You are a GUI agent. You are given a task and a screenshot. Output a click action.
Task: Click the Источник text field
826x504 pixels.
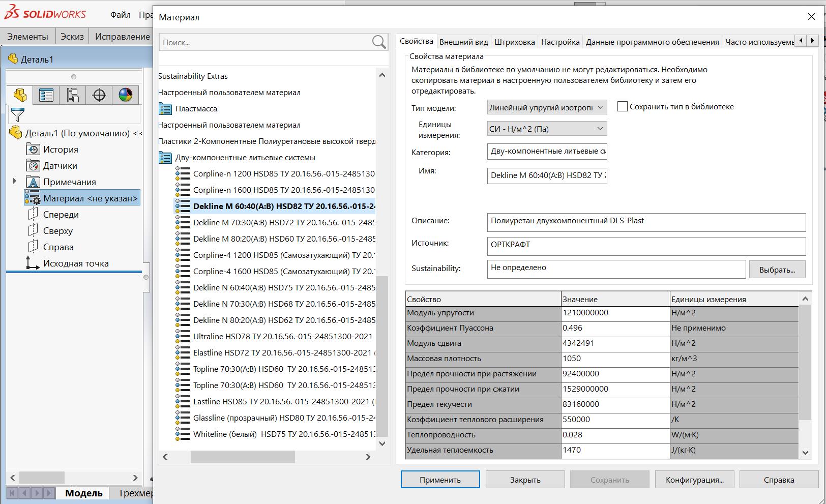click(x=646, y=246)
